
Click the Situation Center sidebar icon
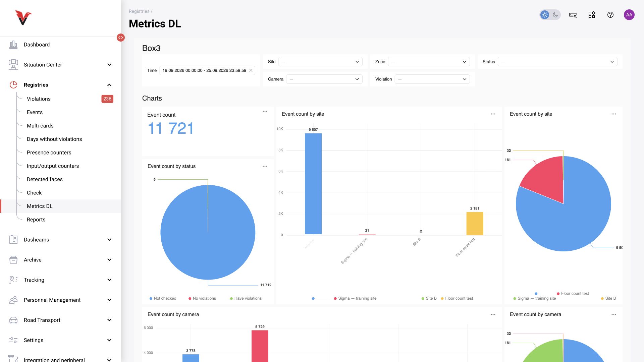(x=13, y=65)
